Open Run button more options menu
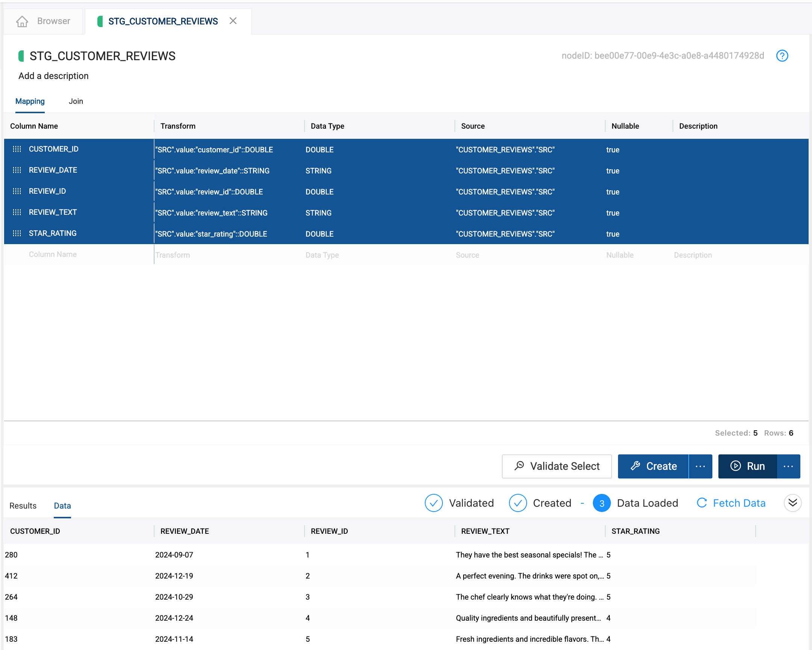This screenshot has width=812, height=650. [x=788, y=466]
